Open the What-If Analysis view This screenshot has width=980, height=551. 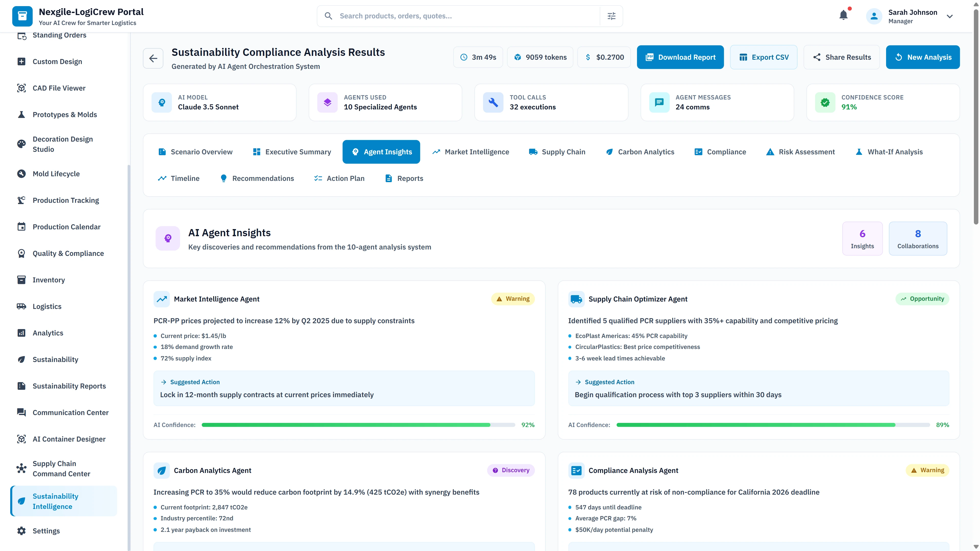point(889,152)
